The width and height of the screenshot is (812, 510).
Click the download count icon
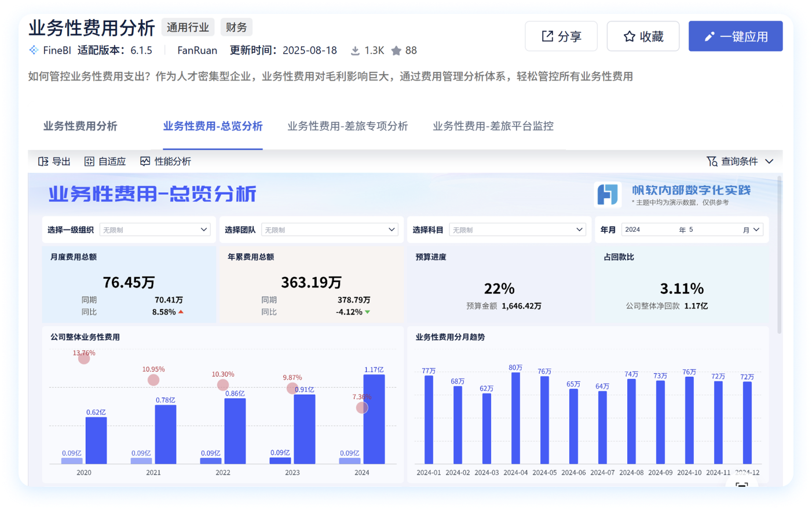(355, 51)
